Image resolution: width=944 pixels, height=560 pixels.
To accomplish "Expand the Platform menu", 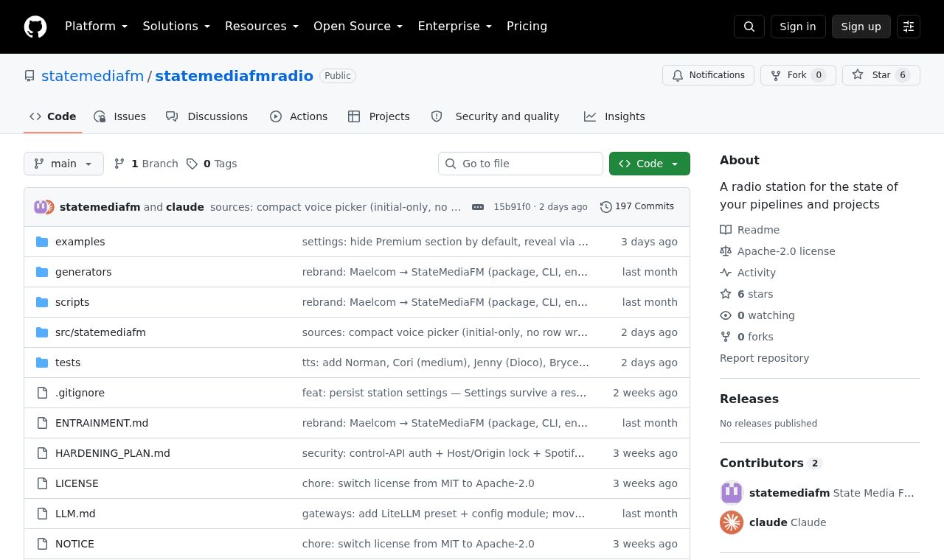I will click(96, 27).
